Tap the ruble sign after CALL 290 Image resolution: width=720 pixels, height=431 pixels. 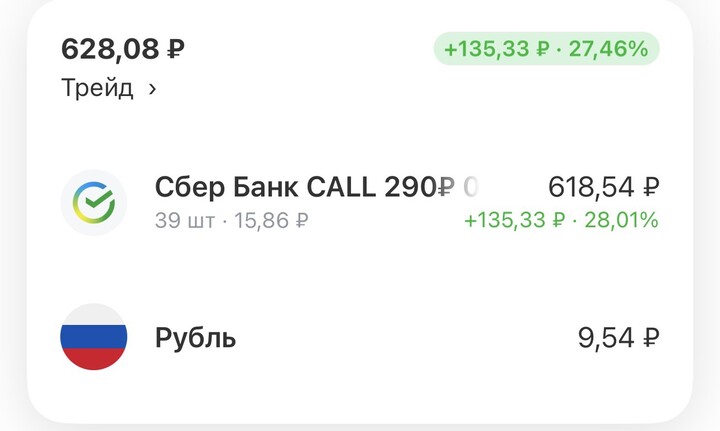click(447, 187)
